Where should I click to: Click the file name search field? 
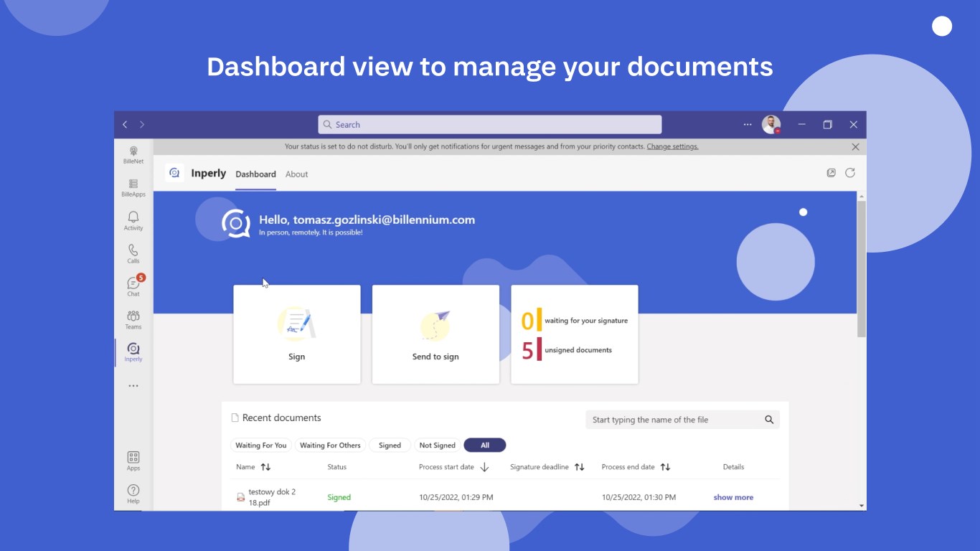click(682, 420)
